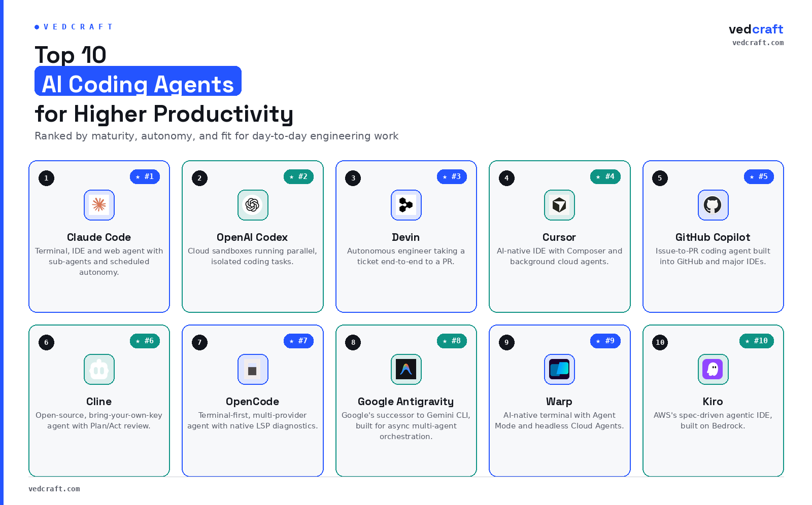This screenshot has height=505, width=812.
Task: Click the #7 star rank badge
Action: click(298, 341)
